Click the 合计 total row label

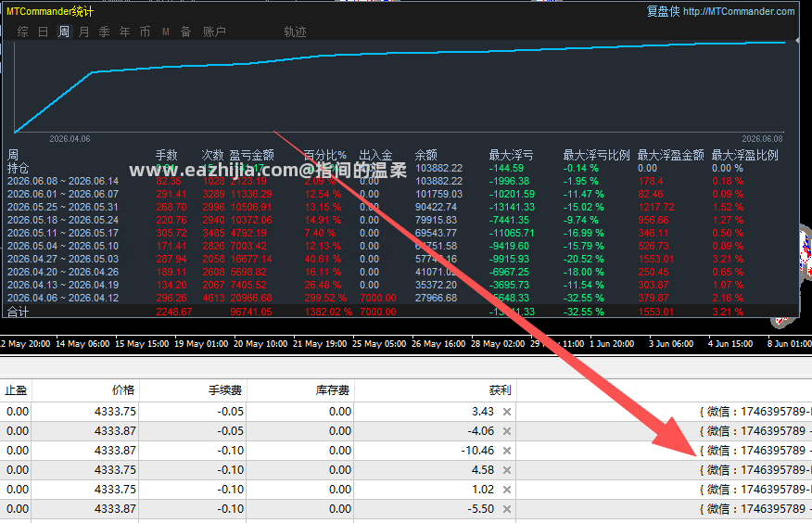pyautogui.click(x=19, y=312)
